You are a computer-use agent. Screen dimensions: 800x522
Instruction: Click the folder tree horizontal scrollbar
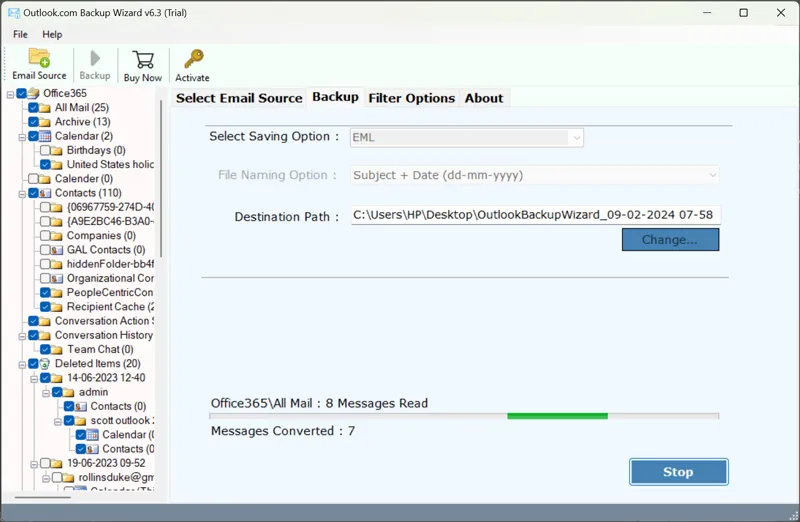tap(42, 497)
